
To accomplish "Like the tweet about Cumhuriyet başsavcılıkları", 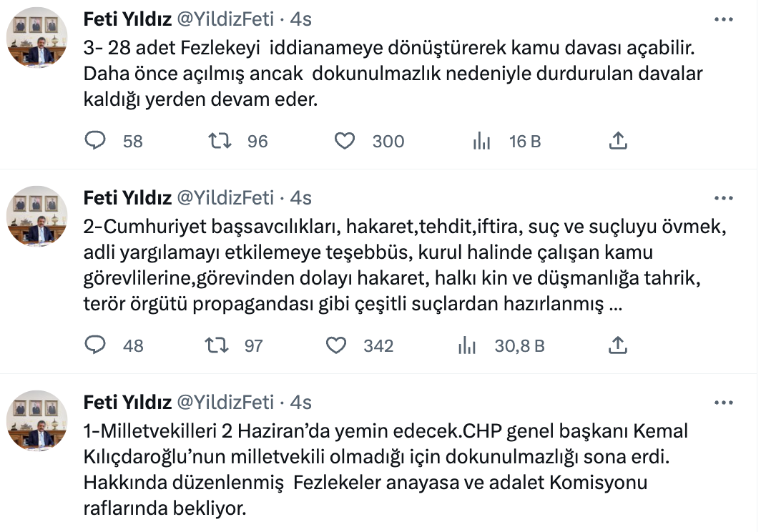I will (x=344, y=345).
